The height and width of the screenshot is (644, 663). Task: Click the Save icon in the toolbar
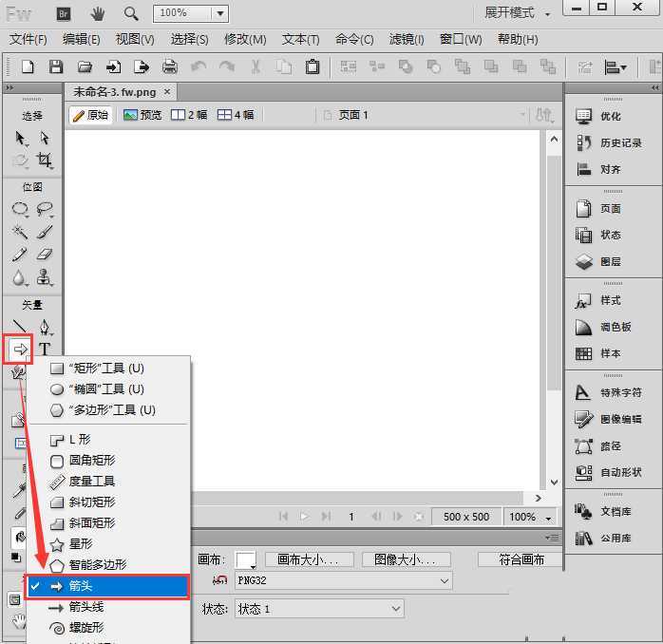56,66
